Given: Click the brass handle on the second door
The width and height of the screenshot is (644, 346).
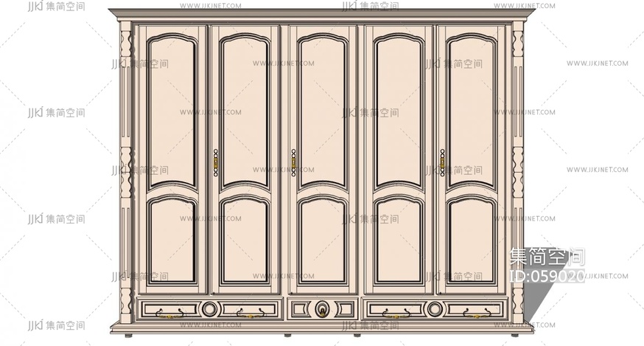Looking at the screenshot, I should coord(216,162).
